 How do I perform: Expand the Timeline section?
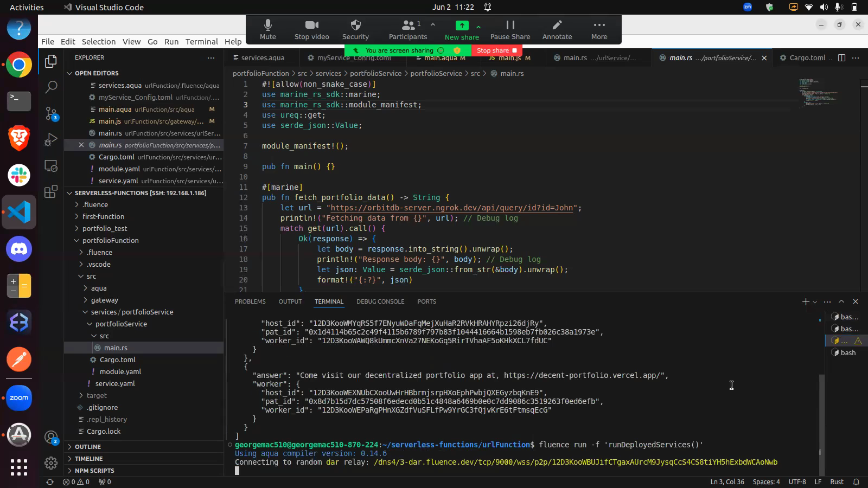click(89, 459)
